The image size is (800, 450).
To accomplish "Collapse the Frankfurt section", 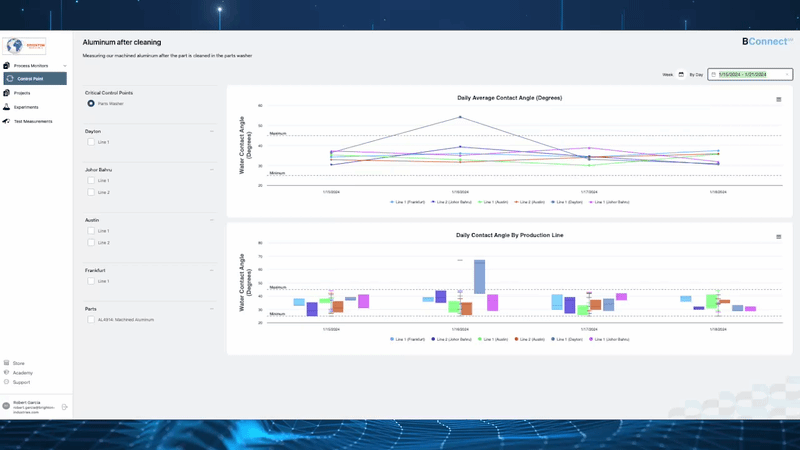I will 212,270.
